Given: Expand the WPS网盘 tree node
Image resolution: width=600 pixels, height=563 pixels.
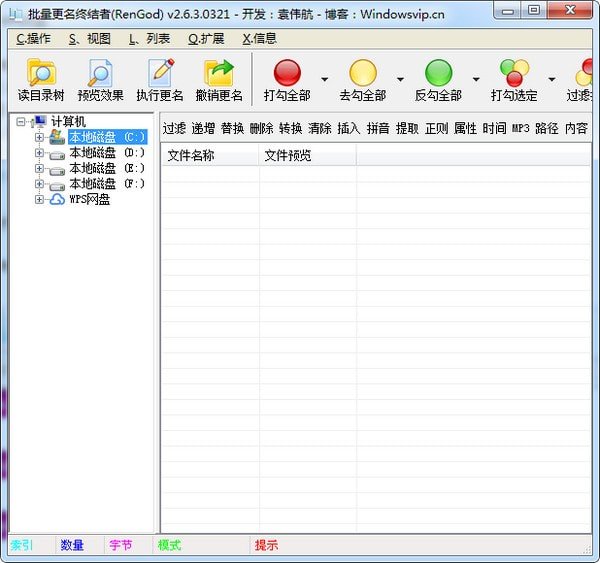Looking at the screenshot, I should tap(39, 199).
